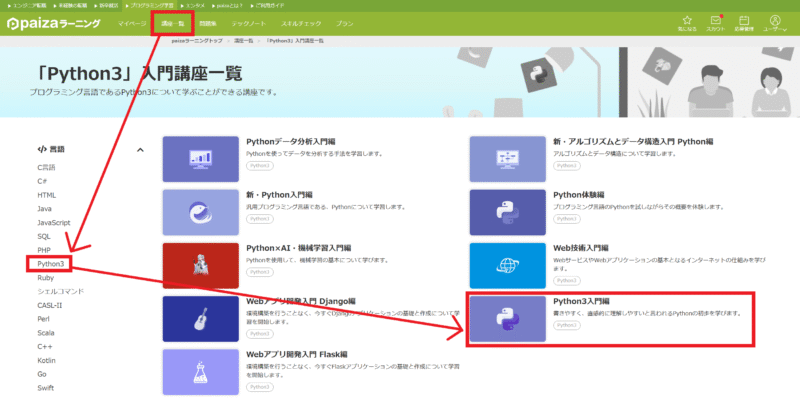Filter courses by JavaScript
Viewport: 800px width, 406px height.
[54, 222]
